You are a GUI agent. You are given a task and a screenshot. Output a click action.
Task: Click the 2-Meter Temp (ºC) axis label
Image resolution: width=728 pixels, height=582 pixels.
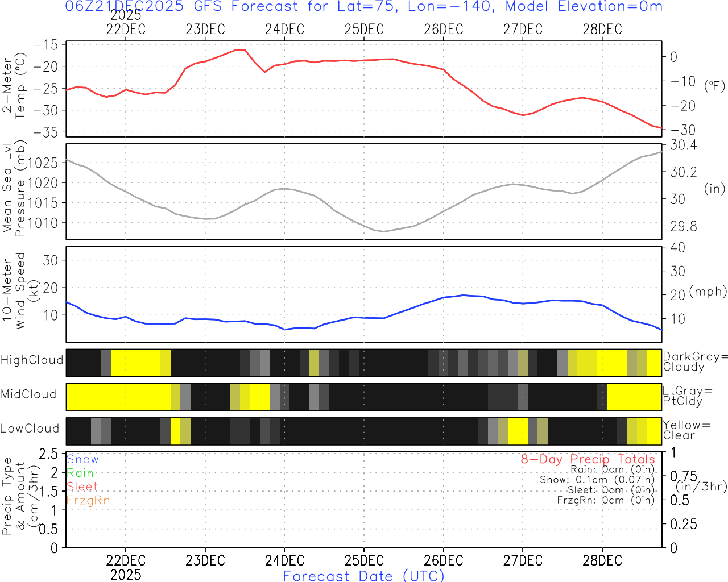coord(14,86)
